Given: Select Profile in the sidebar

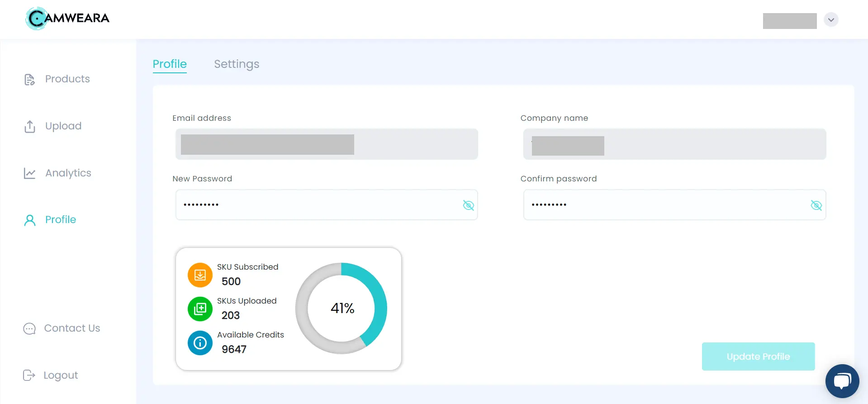Looking at the screenshot, I should (61, 220).
